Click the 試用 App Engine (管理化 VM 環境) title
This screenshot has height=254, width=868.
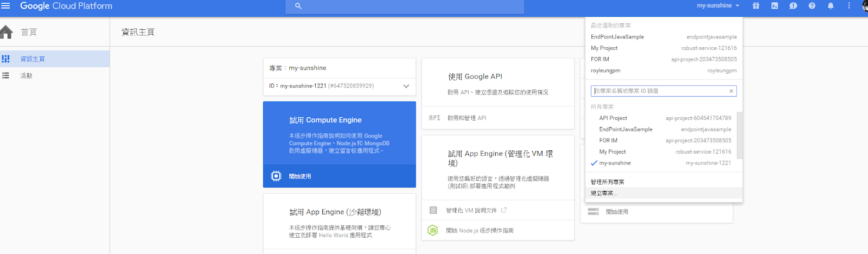coord(501,158)
